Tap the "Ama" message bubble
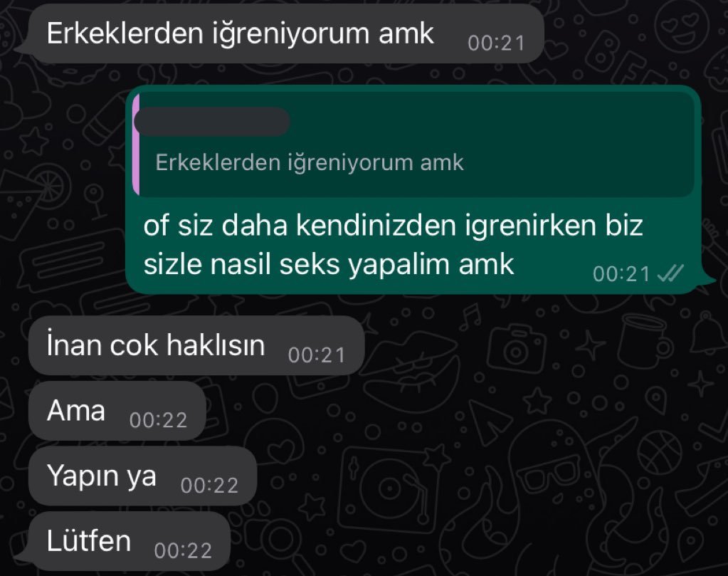Viewport: 728px width, 576px height. [117, 411]
